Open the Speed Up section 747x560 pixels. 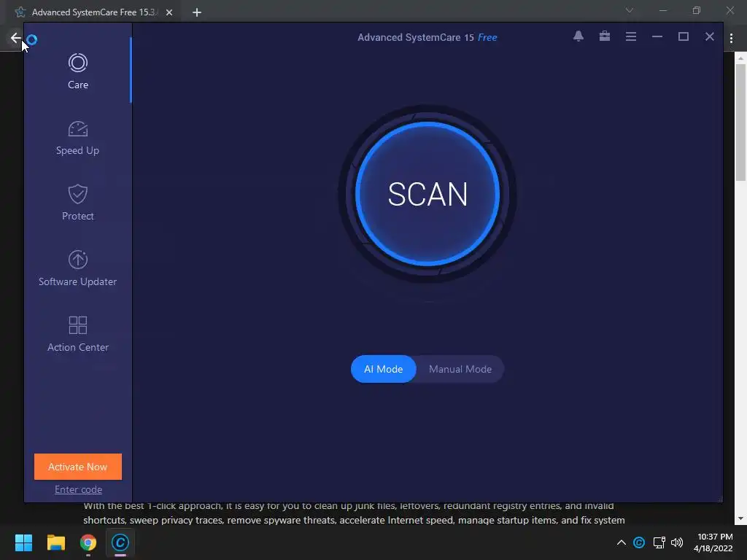(77, 138)
